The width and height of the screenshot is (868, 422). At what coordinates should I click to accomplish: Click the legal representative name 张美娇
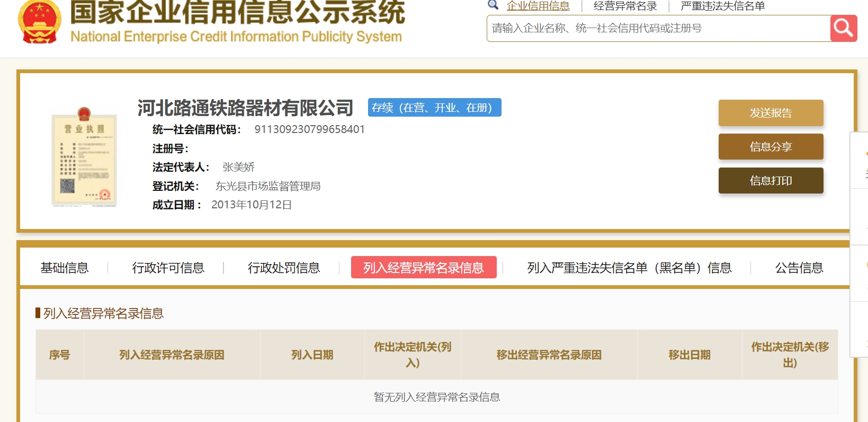tap(238, 168)
